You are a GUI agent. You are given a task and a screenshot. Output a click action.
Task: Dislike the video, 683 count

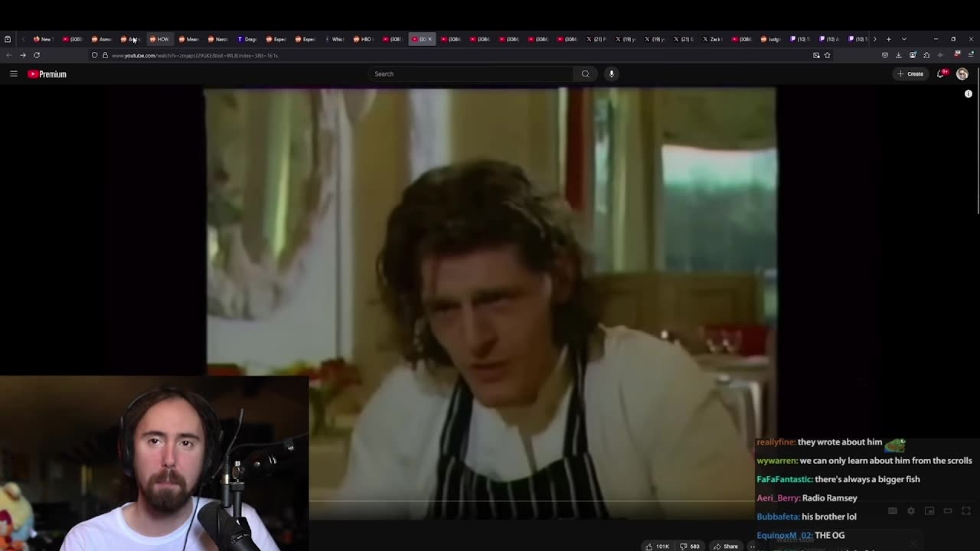[x=690, y=546]
